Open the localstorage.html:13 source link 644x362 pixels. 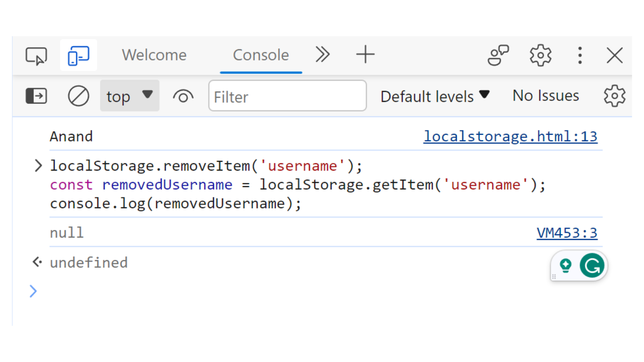[510, 136]
